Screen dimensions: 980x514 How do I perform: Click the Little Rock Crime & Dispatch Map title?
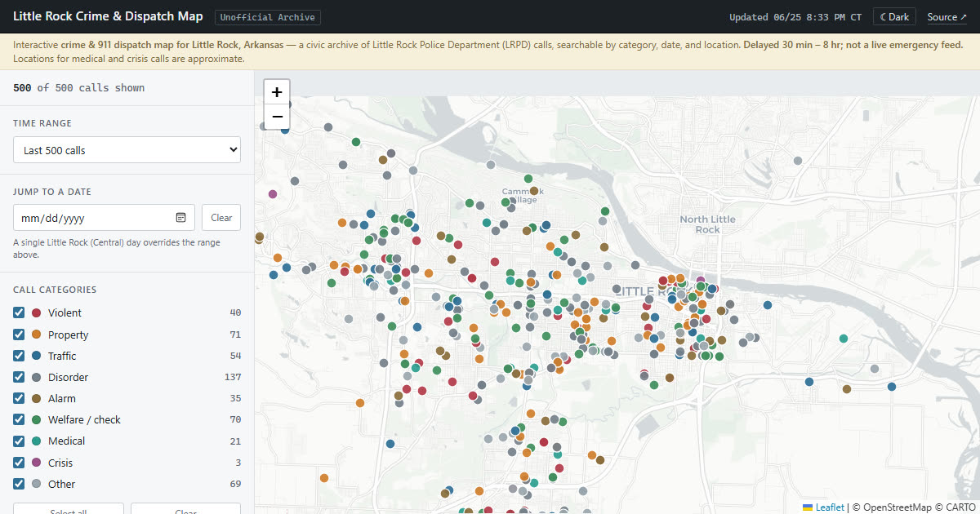tap(108, 16)
